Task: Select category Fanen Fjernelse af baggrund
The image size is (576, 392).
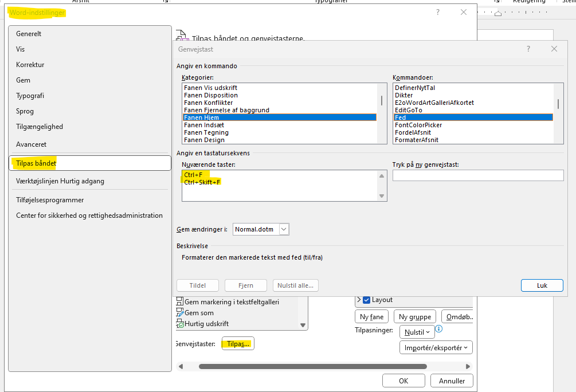Action: pos(280,110)
